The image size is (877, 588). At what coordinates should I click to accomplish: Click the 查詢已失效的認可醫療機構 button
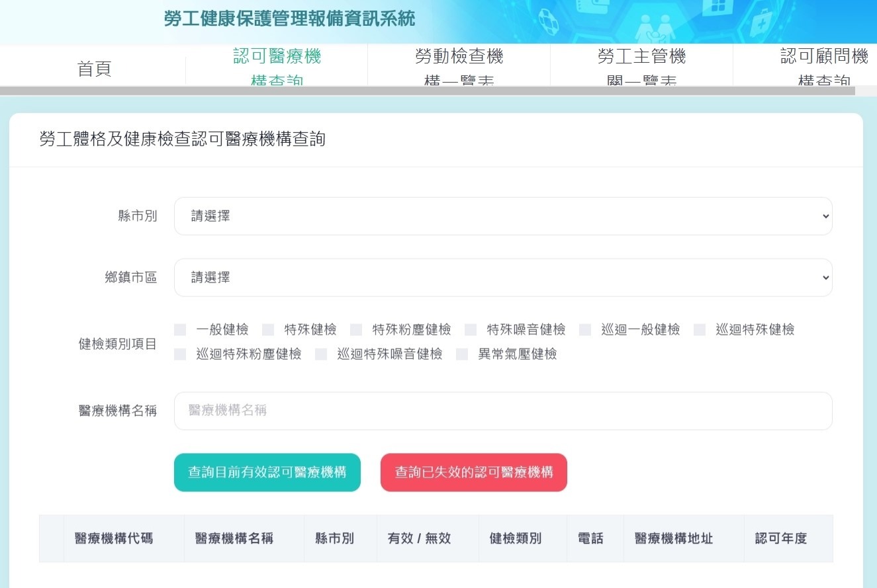click(474, 472)
